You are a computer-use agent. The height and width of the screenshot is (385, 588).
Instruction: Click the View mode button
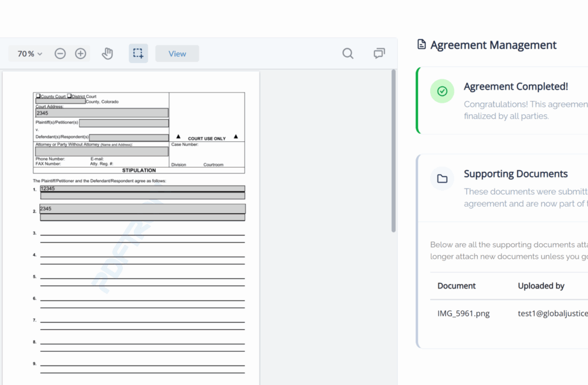[177, 53]
